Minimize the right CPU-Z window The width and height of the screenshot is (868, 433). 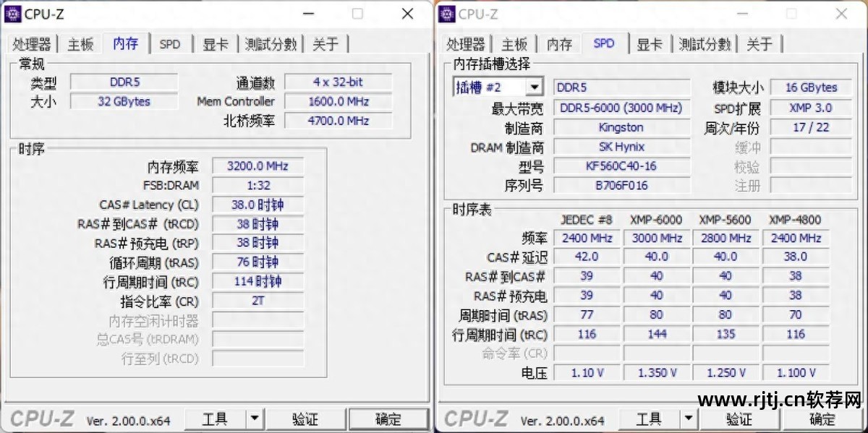742,14
